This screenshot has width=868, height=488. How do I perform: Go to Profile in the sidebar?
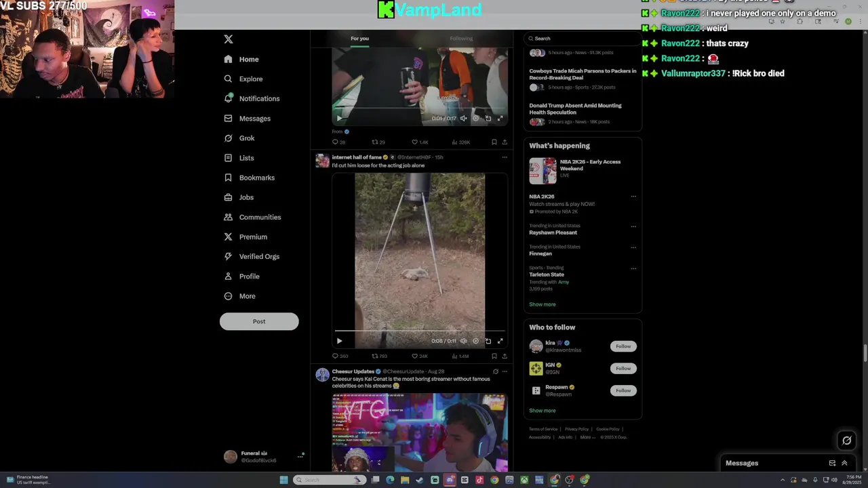tap(242, 277)
